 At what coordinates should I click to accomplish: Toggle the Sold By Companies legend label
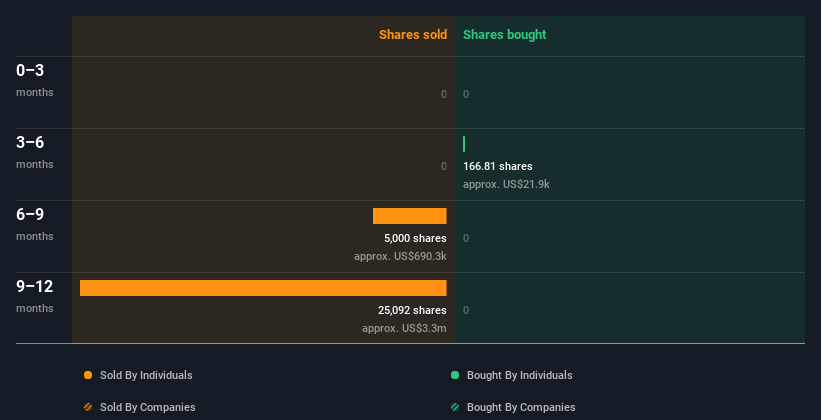(148, 407)
